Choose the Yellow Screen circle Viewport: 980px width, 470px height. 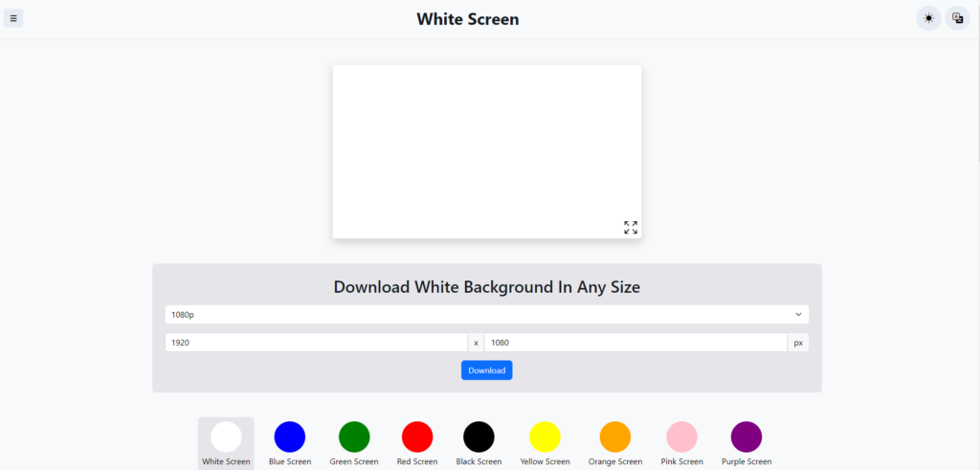click(545, 436)
